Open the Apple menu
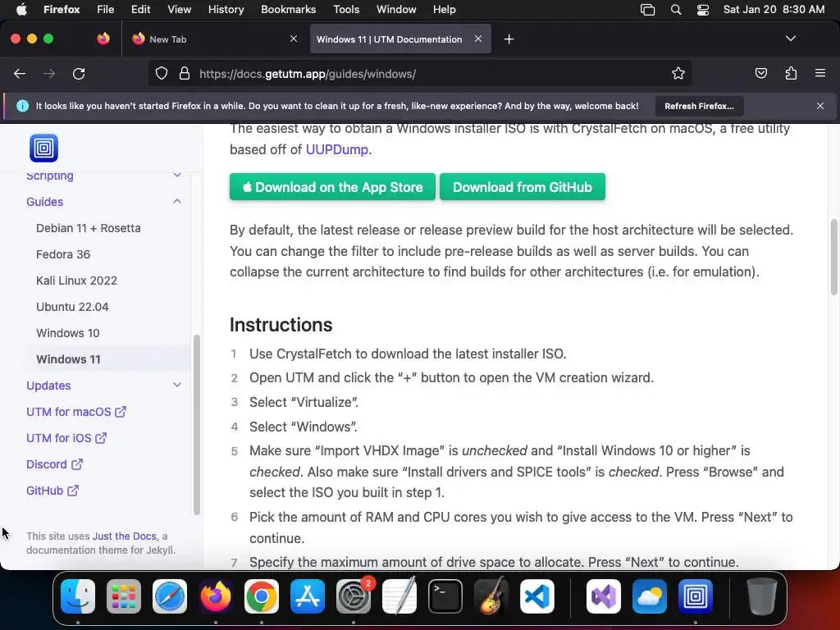This screenshot has height=630, width=840. click(x=21, y=10)
